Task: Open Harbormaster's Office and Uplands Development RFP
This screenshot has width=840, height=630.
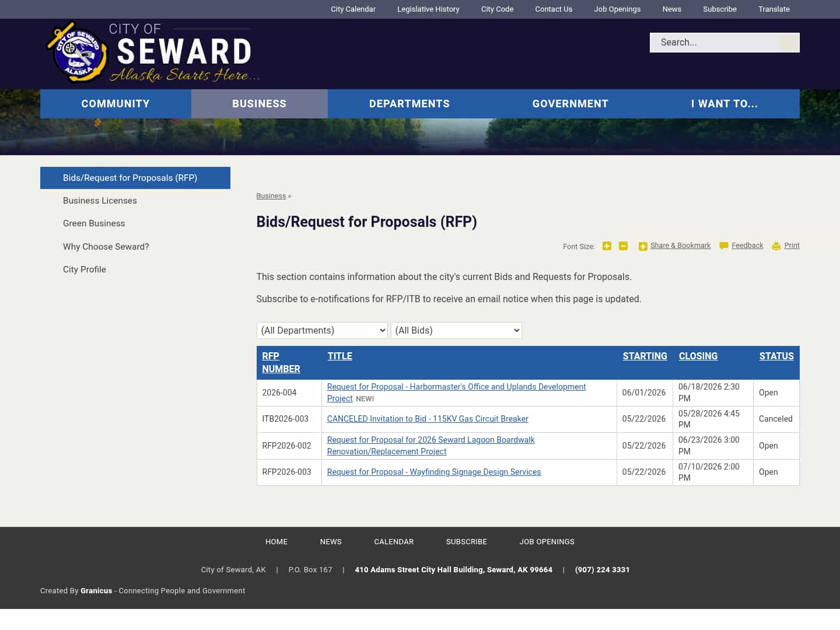Action: pos(456,393)
